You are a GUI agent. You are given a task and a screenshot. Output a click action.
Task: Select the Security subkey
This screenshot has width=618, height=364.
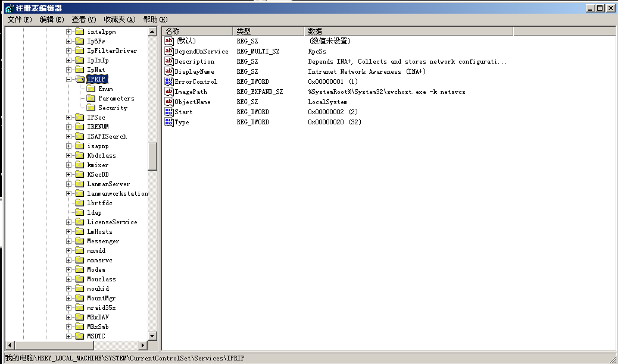pos(113,108)
